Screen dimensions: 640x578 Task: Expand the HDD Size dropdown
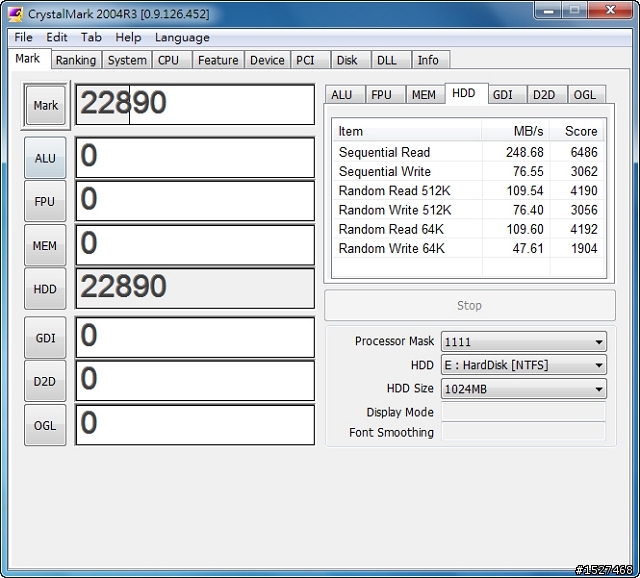coord(524,389)
